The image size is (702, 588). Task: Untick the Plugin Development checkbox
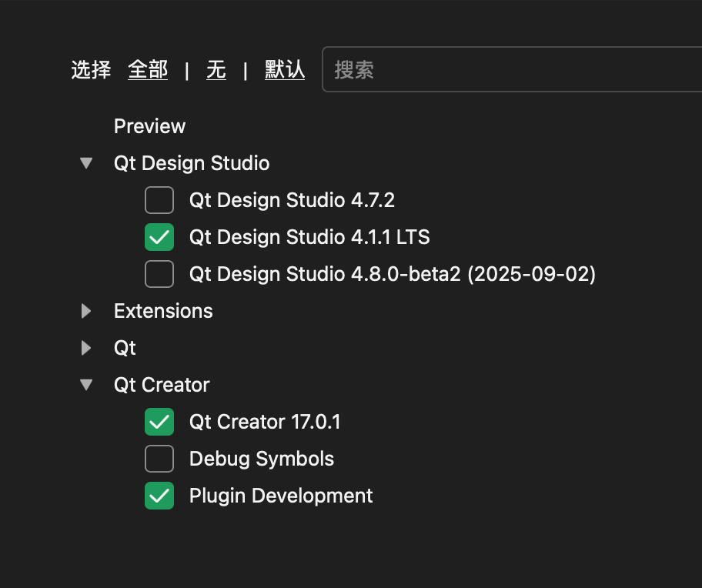point(159,496)
